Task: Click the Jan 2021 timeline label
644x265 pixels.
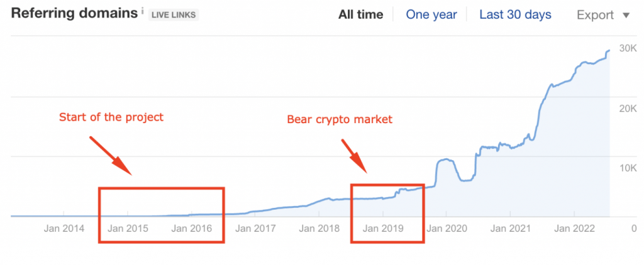Action: click(x=509, y=229)
